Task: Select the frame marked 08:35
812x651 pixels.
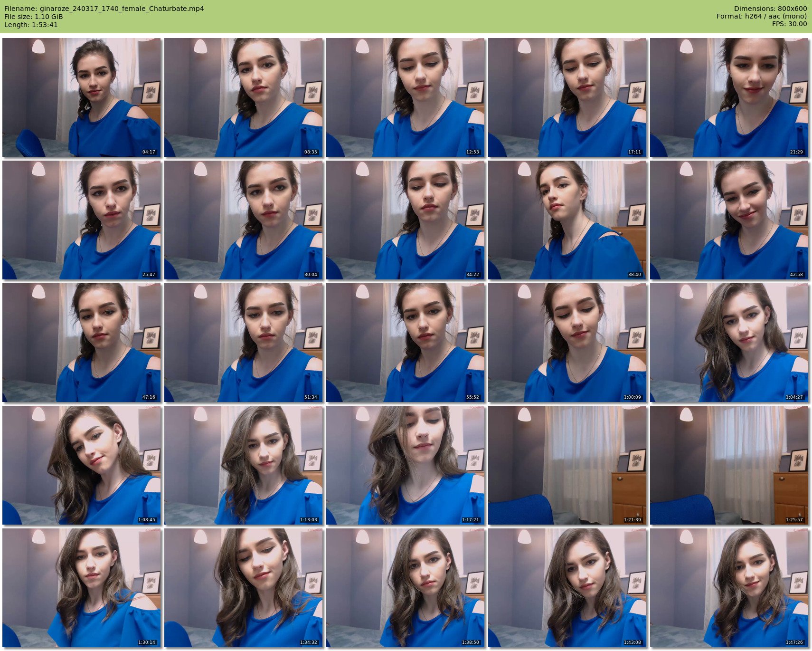Action: (x=244, y=97)
